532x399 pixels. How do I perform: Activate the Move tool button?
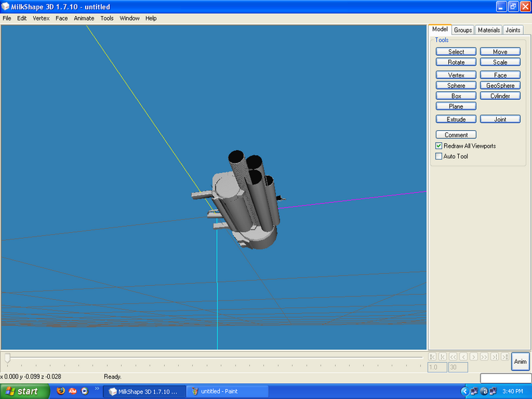500,52
